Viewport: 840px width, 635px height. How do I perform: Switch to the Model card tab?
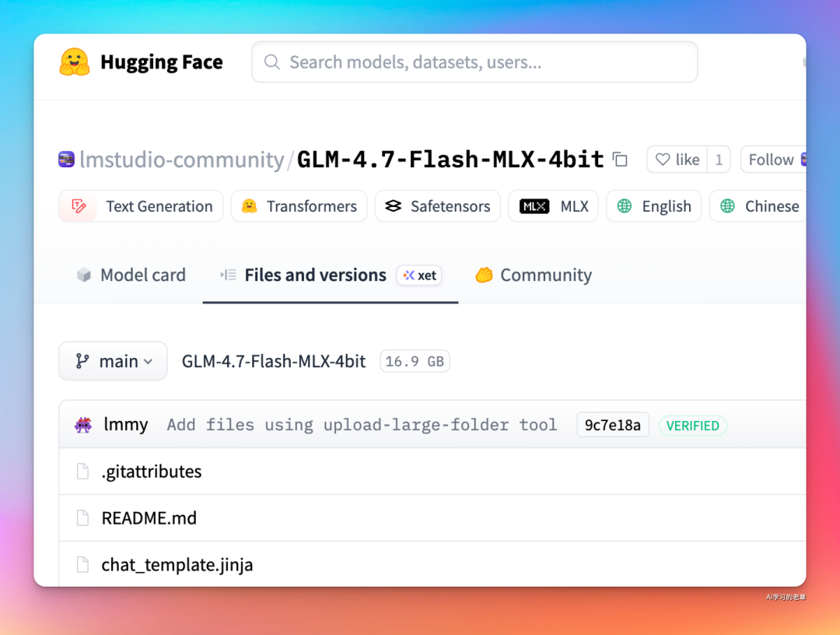point(131,275)
